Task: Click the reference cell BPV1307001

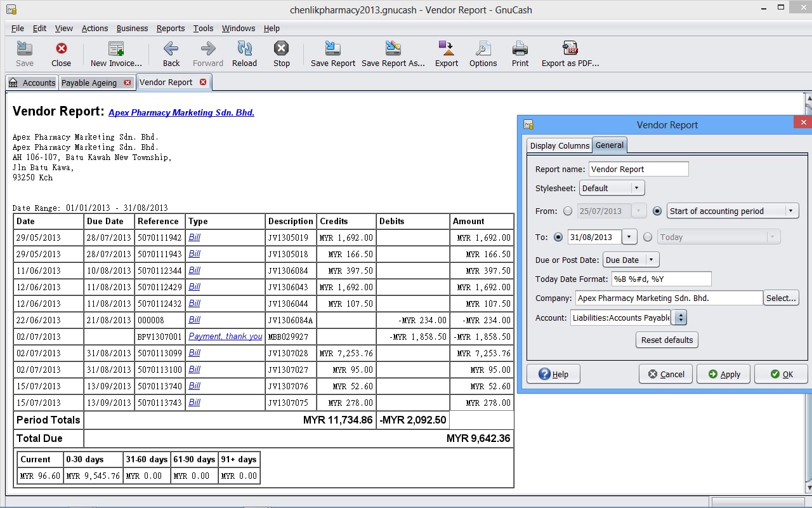Action: pyautogui.click(x=159, y=337)
